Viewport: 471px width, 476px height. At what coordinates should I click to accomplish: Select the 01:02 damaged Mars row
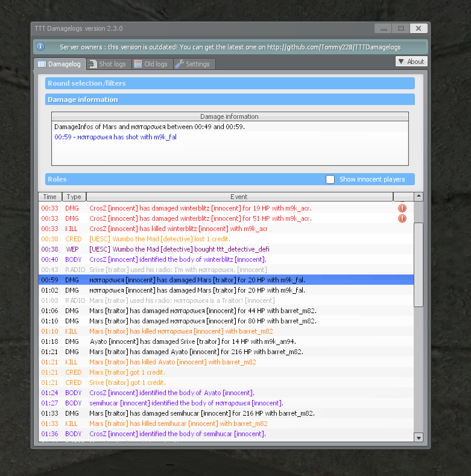[226, 290]
